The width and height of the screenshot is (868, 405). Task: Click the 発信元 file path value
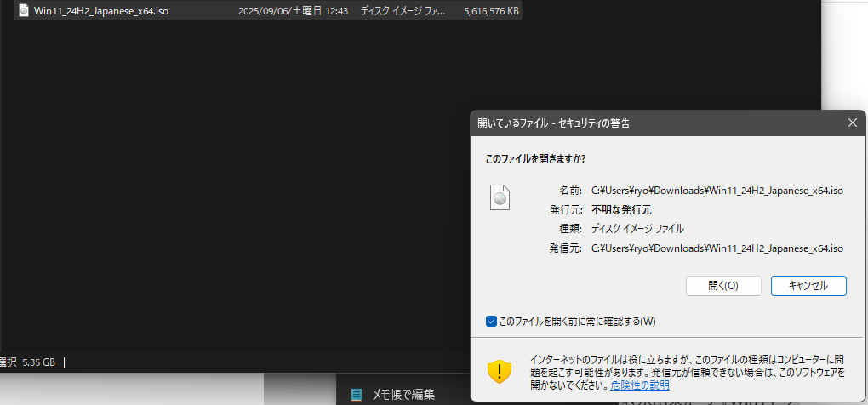coord(717,248)
